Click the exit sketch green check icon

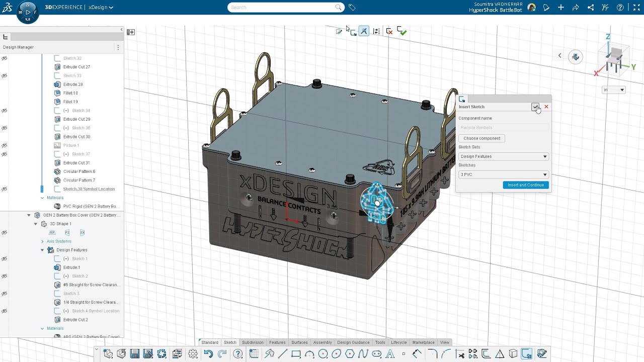tap(401, 31)
